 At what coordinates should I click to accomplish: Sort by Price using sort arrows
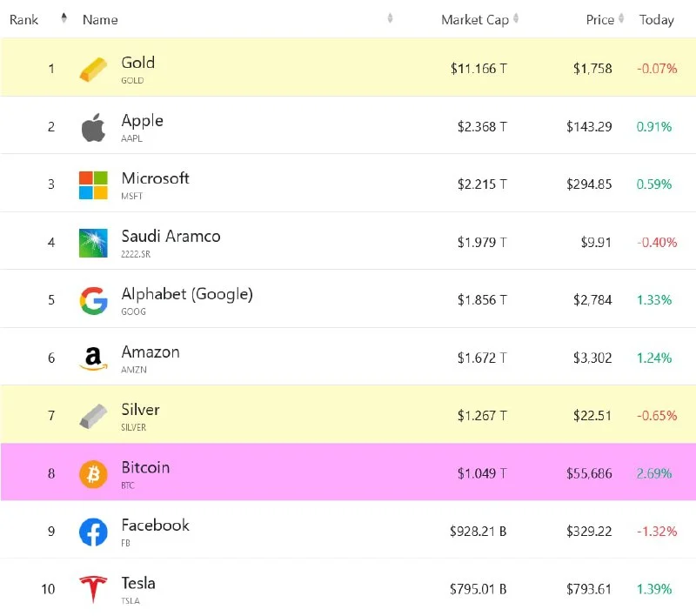[622, 19]
